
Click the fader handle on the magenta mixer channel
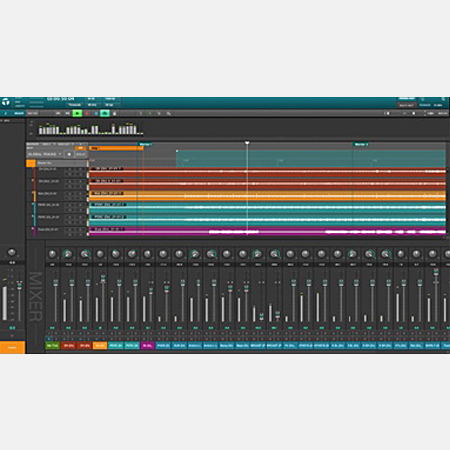coord(151,291)
